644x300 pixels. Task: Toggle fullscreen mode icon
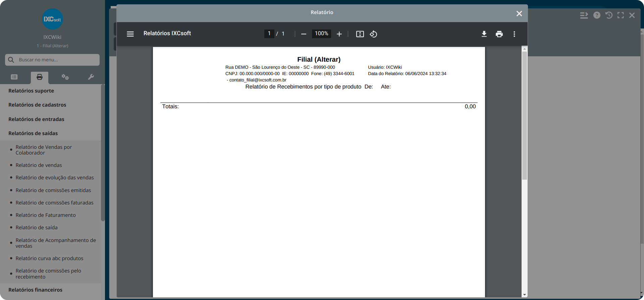621,15
